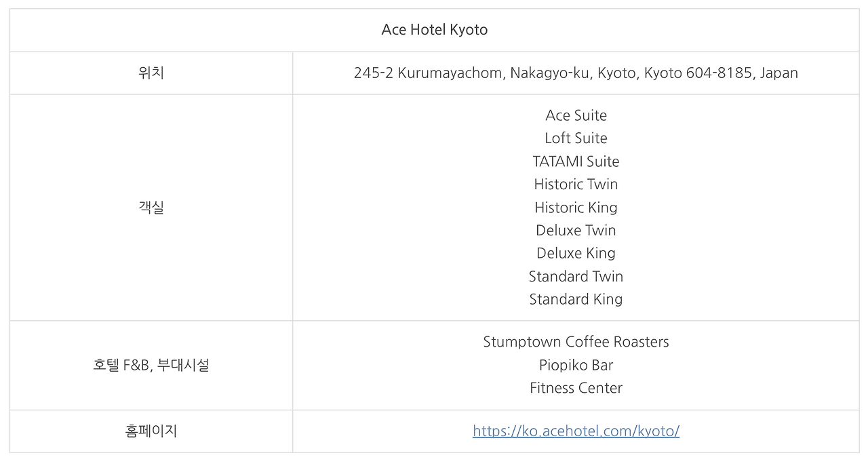Click the Loft Suite room entry

pos(576,138)
